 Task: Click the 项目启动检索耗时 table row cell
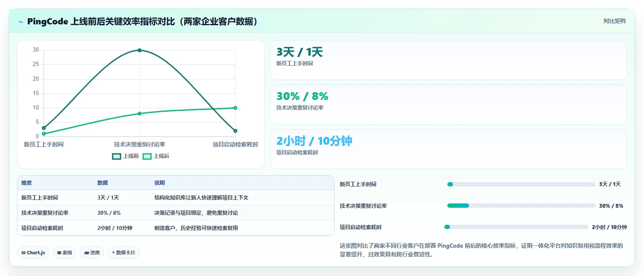(42, 228)
